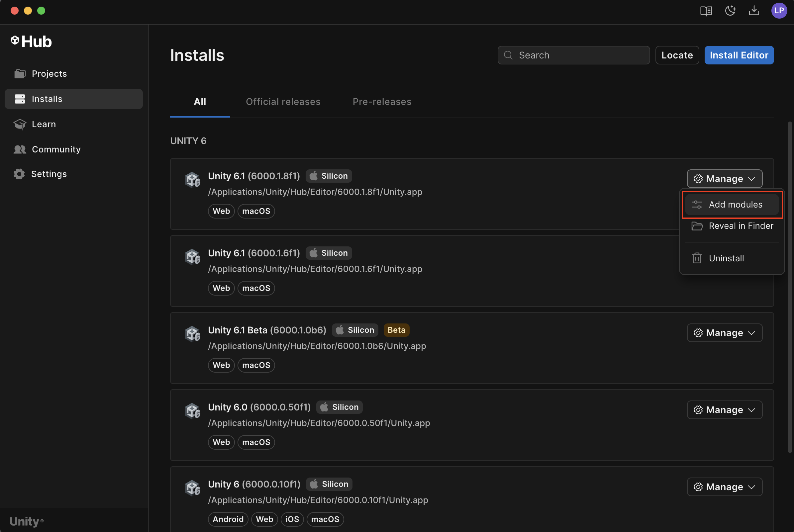The width and height of the screenshot is (794, 532).
Task: Expand Manage for Unity 6 (6000.0.10f1)
Action: coord(725,487)
